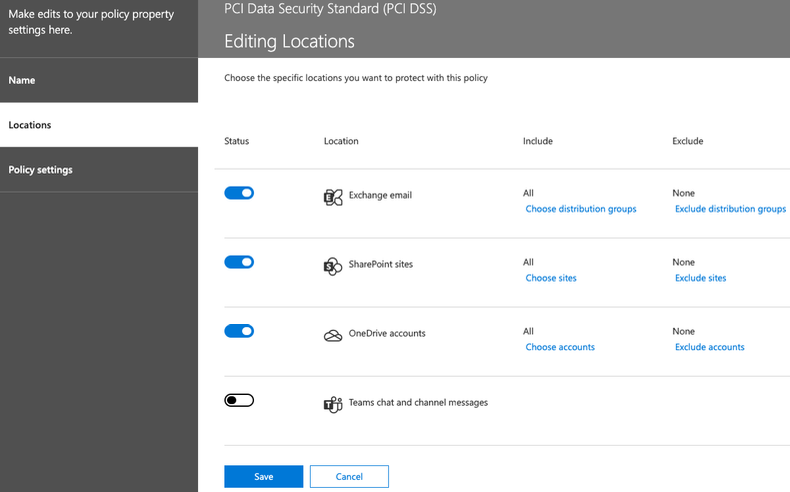The width and height of the screenshot is (790, 492).
Task: Click the Editing Locations heading
Action: [289, 41]
